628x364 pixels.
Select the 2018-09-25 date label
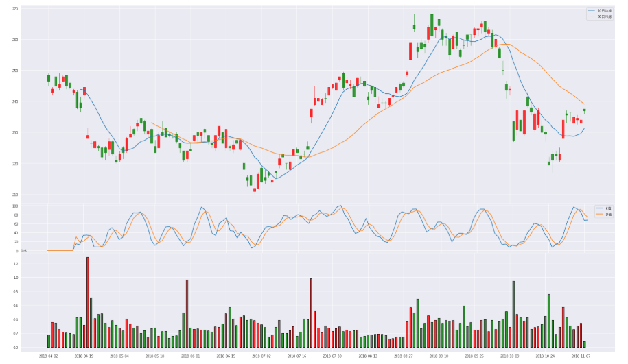pyautogui.click(x=475, y=356)
